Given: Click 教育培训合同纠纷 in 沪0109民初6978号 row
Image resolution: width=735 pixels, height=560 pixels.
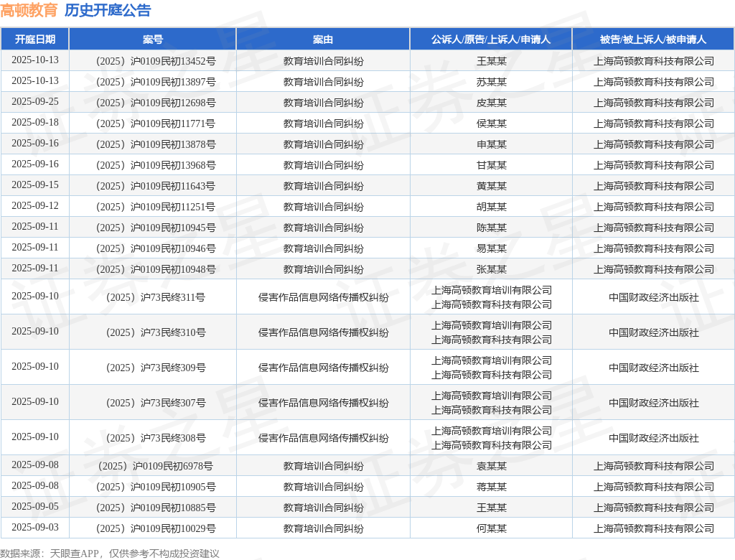Looking at the screenshot, I should pyautogui.click(x=323, y=466).
